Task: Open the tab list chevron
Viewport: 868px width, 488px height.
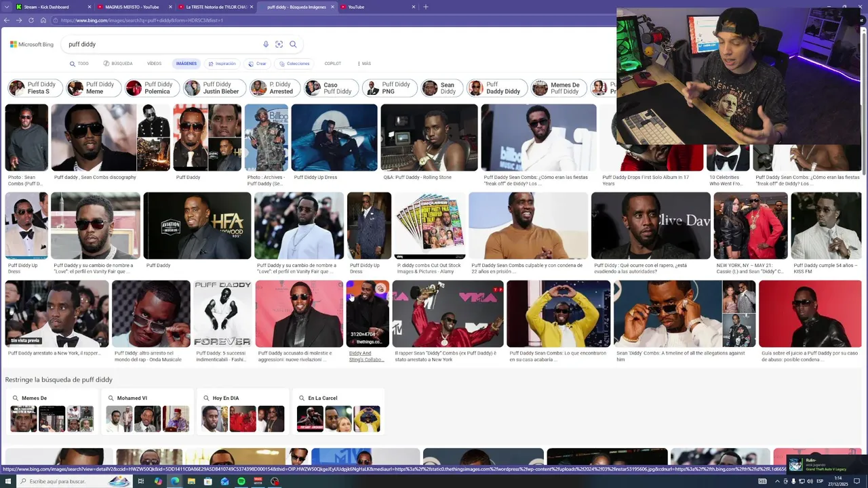Action: [6, 7]
